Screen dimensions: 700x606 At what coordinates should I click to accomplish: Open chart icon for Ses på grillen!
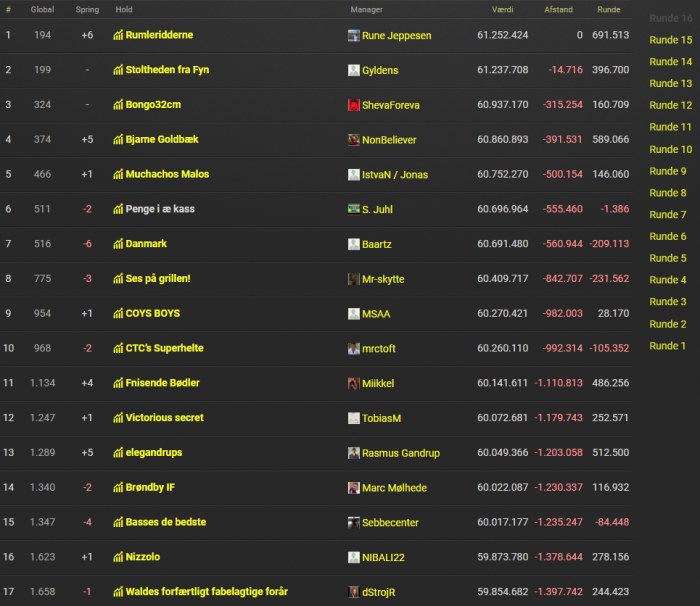[x=118, y=279]
